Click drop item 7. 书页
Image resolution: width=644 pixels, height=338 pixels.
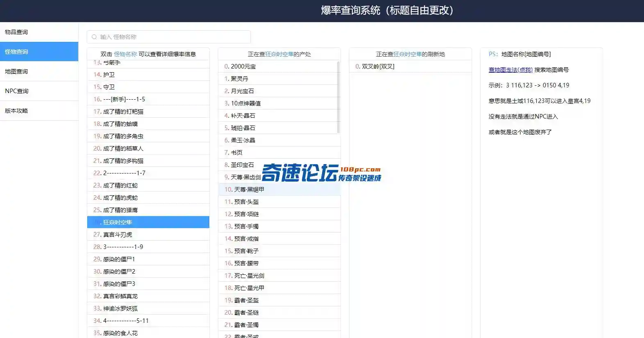click(x=279, y=153)
